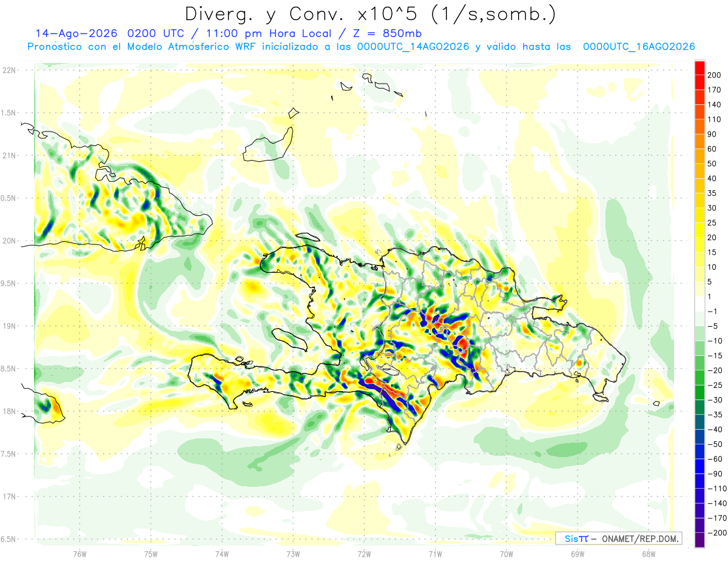728x562 pixels.
Task: Click the latitude label '22N'
Action: pyautogui.click(x=9, y=70)
